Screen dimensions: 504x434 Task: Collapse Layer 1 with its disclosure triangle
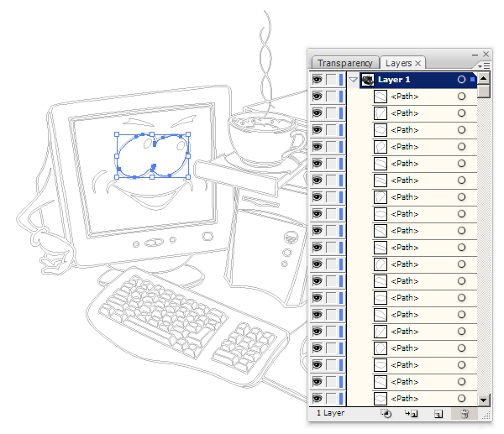353,80
